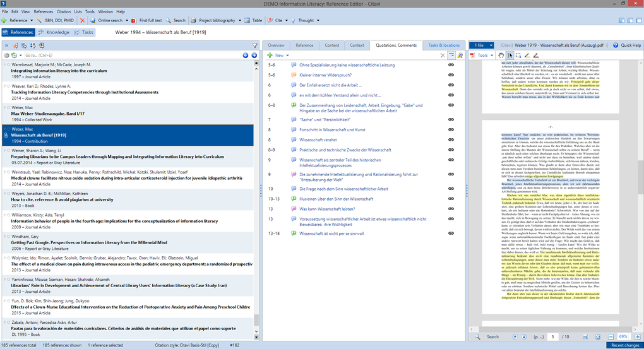Open the Cite dropdown arrow
The width and height of the screenshot is (644, 349).
click(286, 20)
